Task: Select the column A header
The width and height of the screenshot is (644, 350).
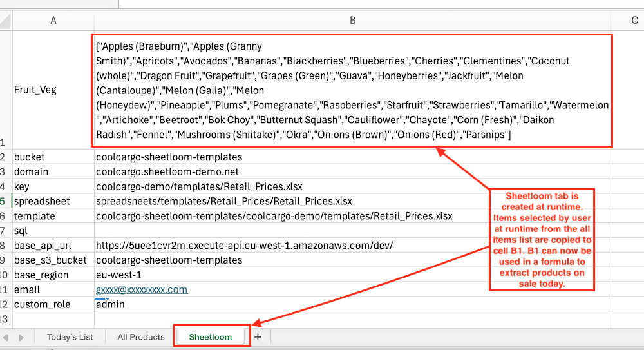Action: tap(53, 21)
